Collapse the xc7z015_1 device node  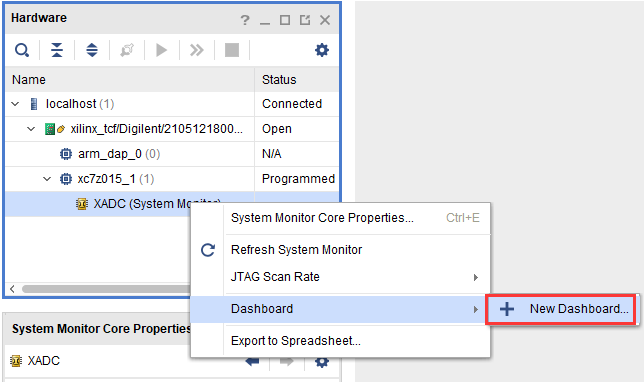[x=47, y=179]
